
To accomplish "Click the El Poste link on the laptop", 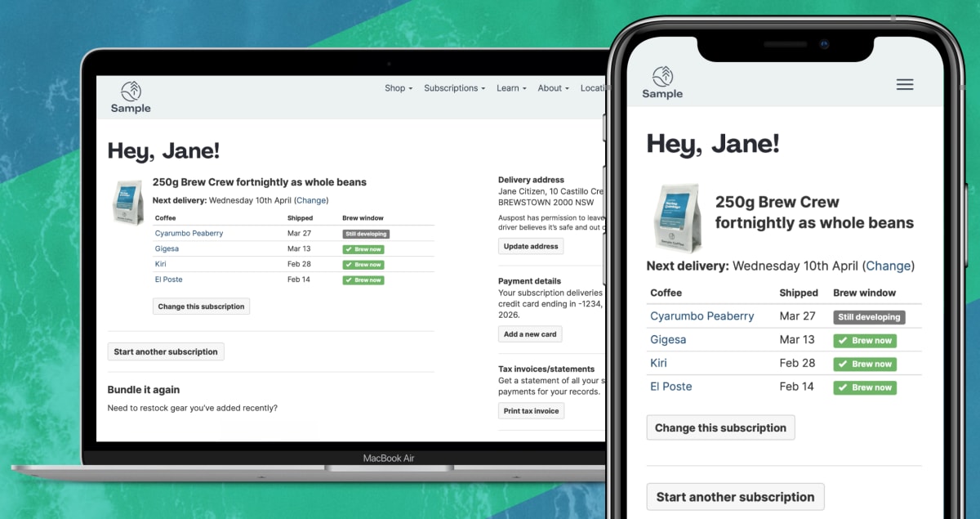I will (169, 280).
